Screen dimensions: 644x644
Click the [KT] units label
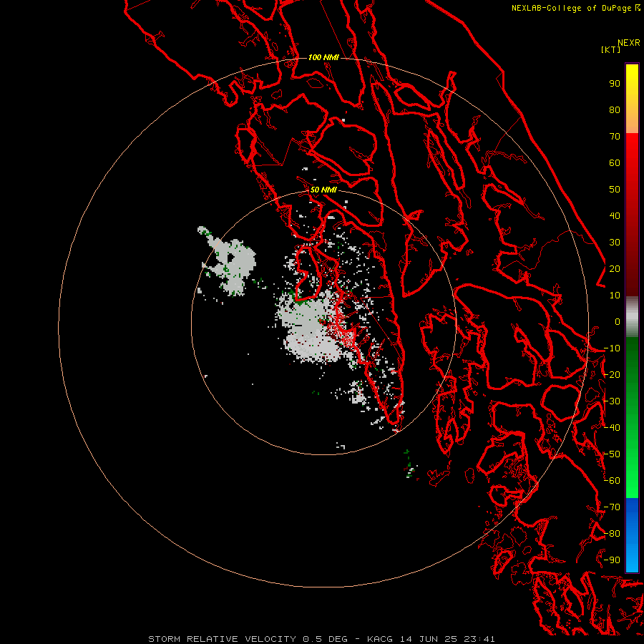point(610,49)
